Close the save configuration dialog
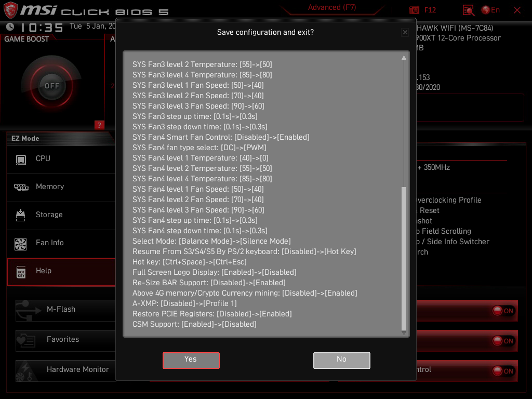 point(405,32)
